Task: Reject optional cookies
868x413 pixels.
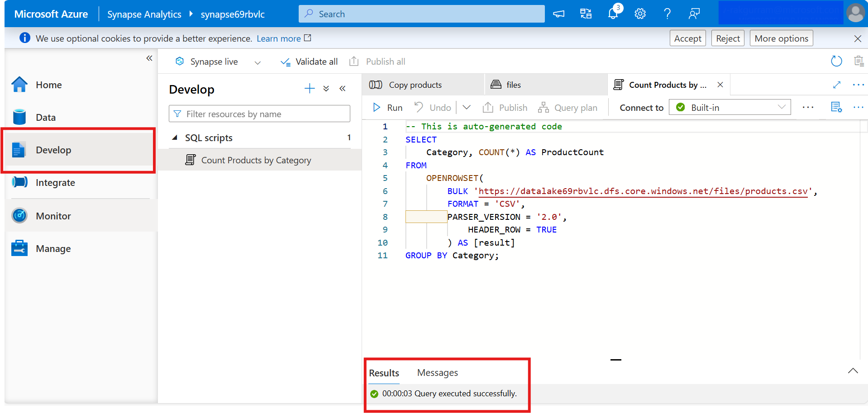Action: [728, 38]
